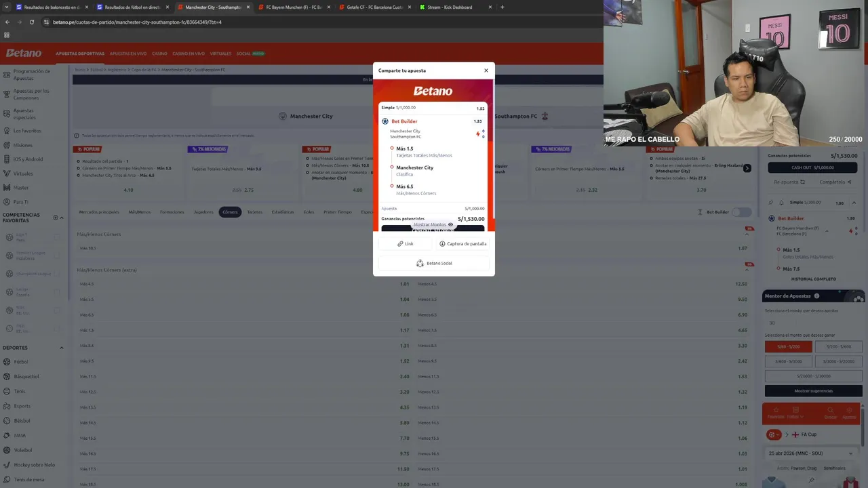Viewport: 868px width, 488px height.
Task: Collapse the Deportes section
Action: (62, 348)
